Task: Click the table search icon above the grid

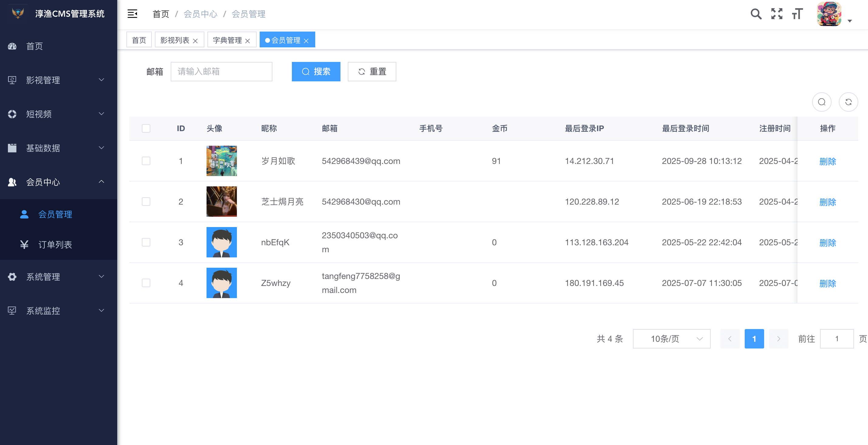Action: pos(822,102)
